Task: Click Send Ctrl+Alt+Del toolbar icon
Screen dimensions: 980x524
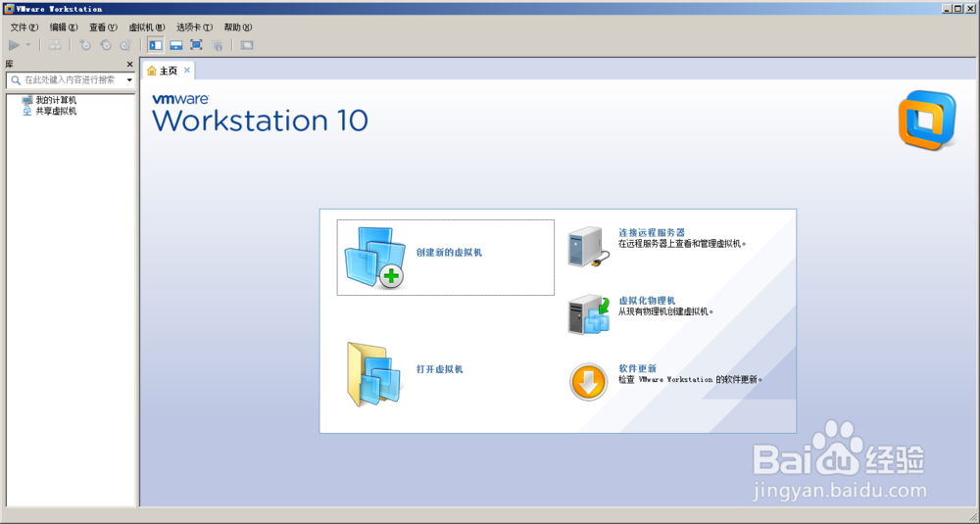Action: click(55, 45)
